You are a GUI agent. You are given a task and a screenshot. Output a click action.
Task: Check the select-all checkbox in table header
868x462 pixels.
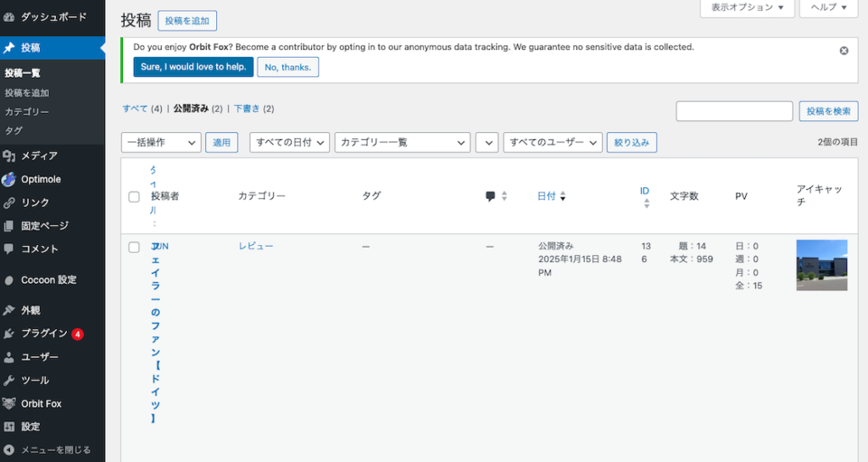pos(134,197)
